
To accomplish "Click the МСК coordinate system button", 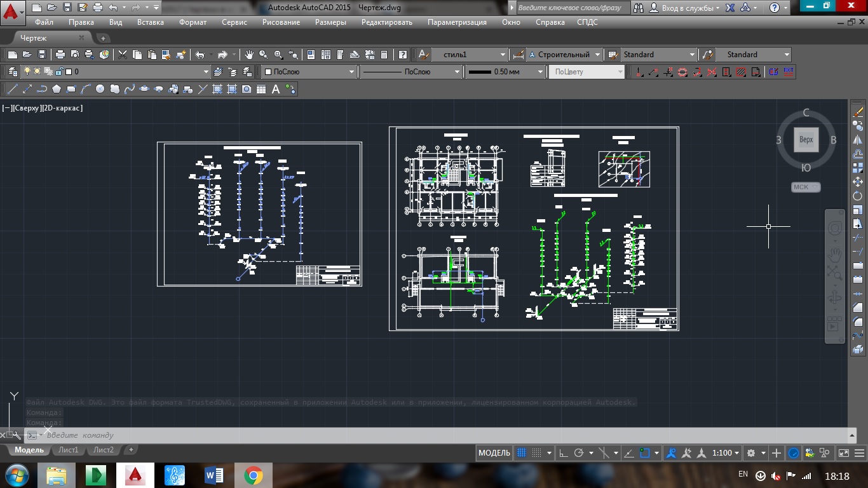I will [x=806, y=187].
